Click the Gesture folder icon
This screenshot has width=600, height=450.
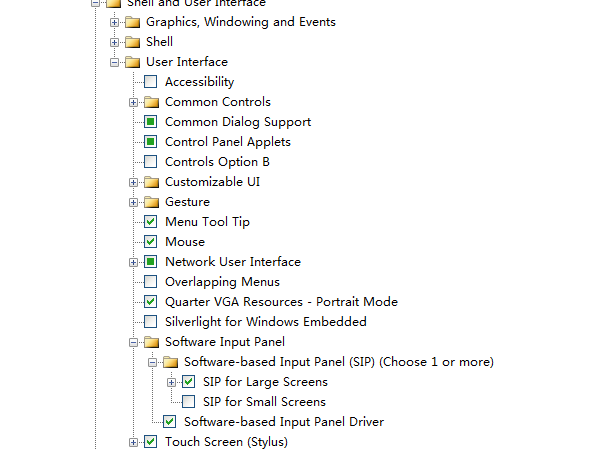[x=151, y=202]
